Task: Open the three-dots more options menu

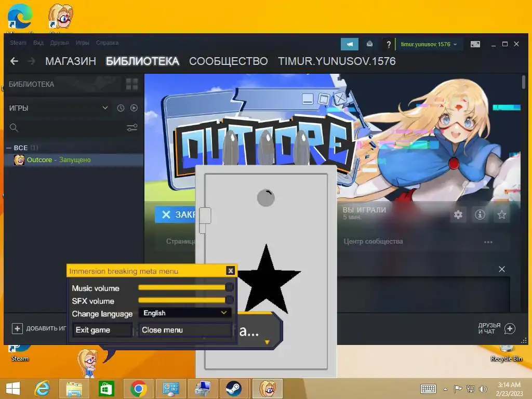Action: point(488,242)
